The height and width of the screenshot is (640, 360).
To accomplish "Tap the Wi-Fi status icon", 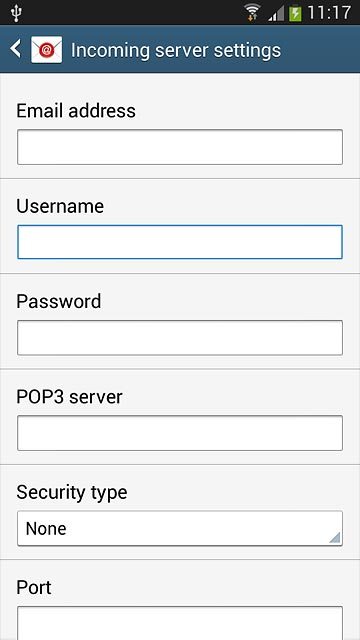I will (x=253, y=12).
